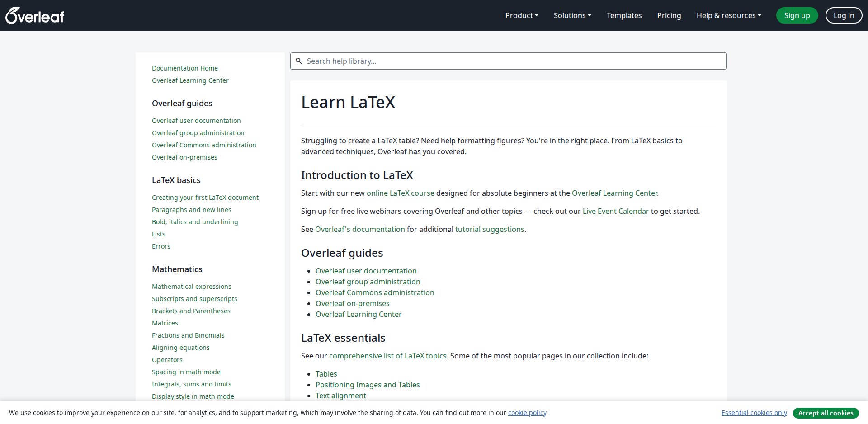
Task: Open sidebar Overleaf Commons administration
Action: [204, 145]
